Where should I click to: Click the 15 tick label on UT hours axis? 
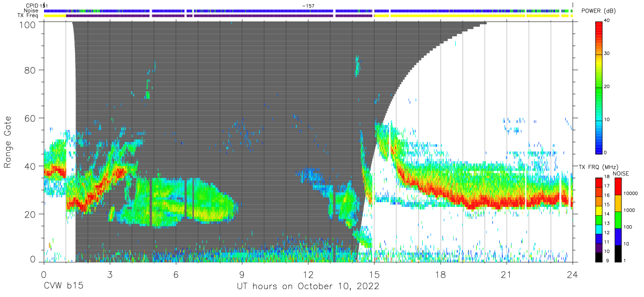tap(374, 274)
